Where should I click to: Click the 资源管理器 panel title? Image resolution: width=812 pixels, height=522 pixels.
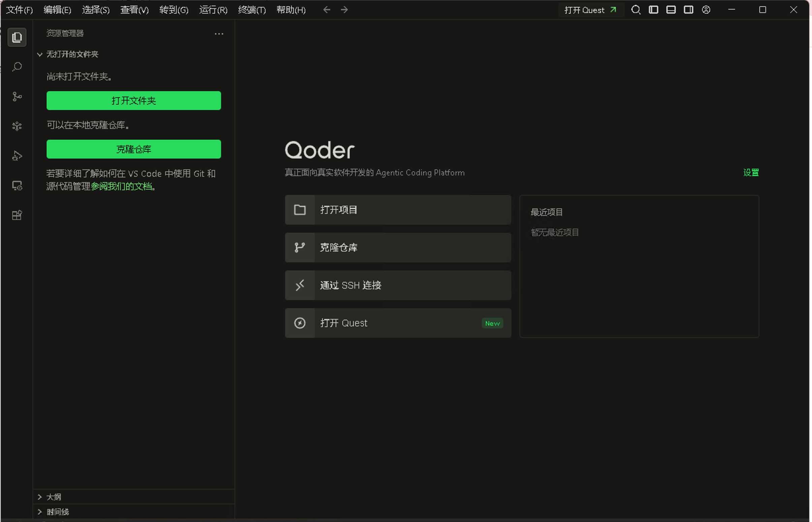tap(65, 33)
